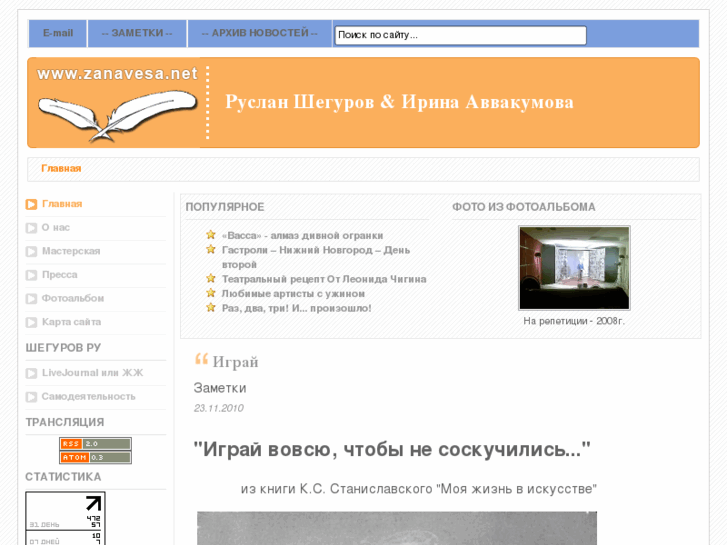727x545 pixels.
Task: Read Театральный рецепт От Леонида Чигина
Action: pyautogui.click(x=324, y=279)
